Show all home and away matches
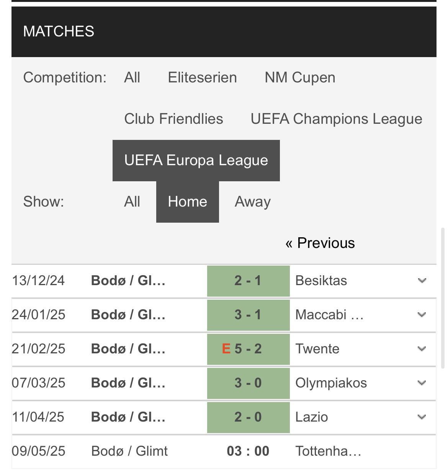Screen dimensions: 448x476 click(x=132, y=201)
